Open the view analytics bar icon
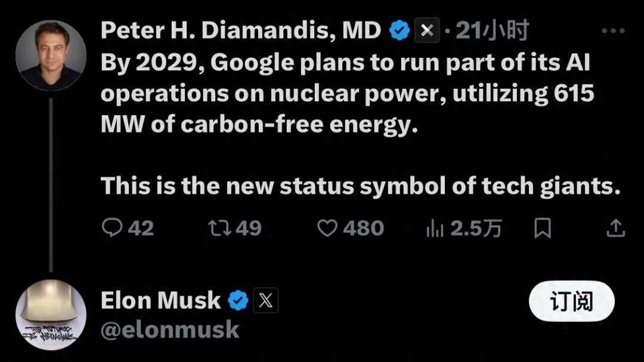 pos(435,228)
